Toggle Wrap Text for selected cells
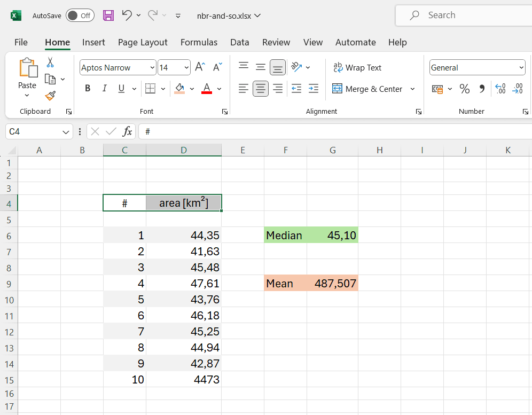This screenshot has width=532, height=415. pos(357,68)
